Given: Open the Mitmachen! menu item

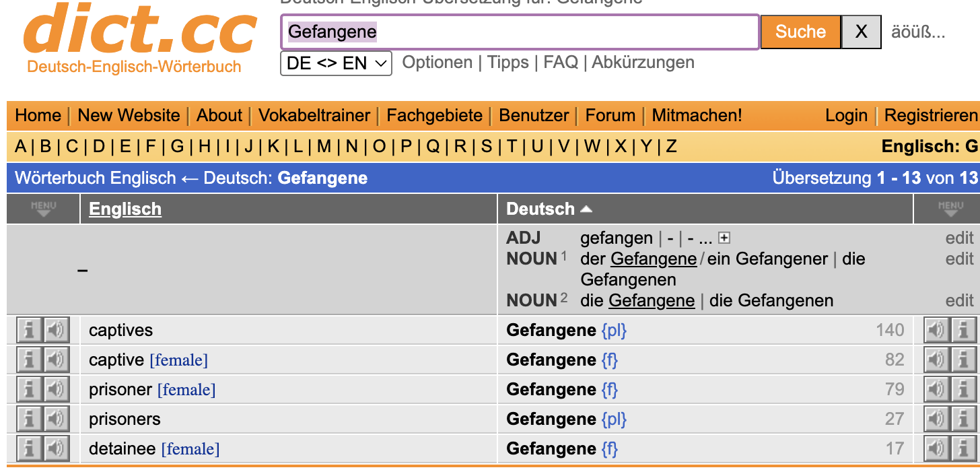Looking at the screenshot, I should click(697, 115).
